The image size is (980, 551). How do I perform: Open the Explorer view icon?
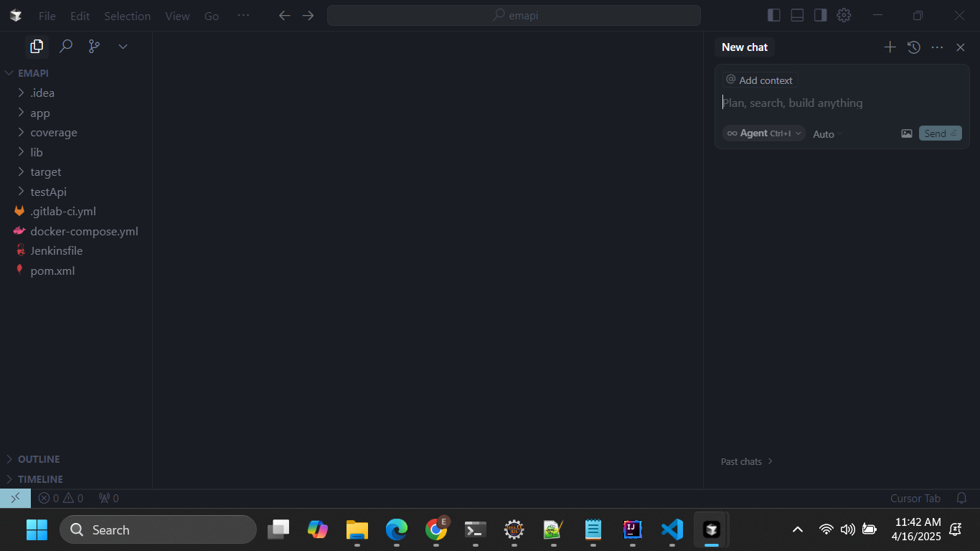pyautogui.click(x=37, y=47)
